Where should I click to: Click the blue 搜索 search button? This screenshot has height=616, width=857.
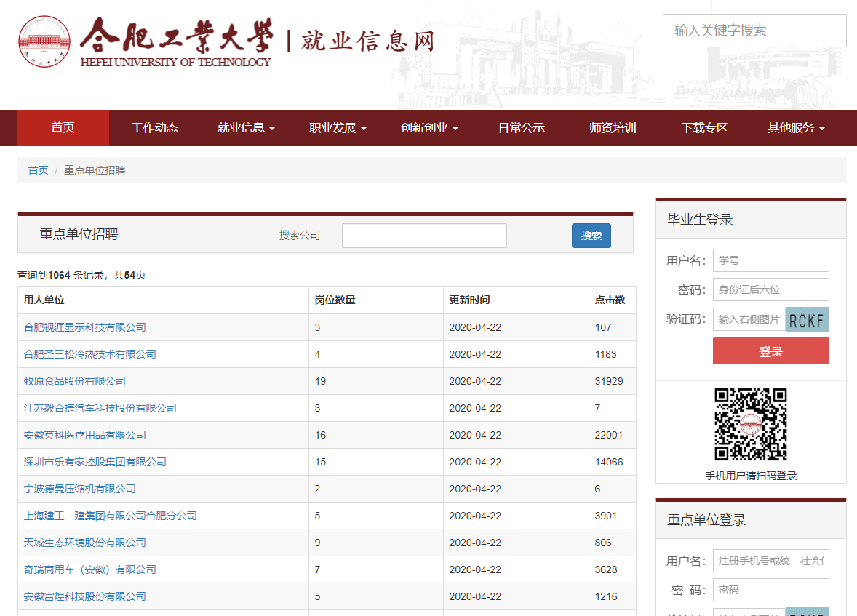tap(591, 235)
